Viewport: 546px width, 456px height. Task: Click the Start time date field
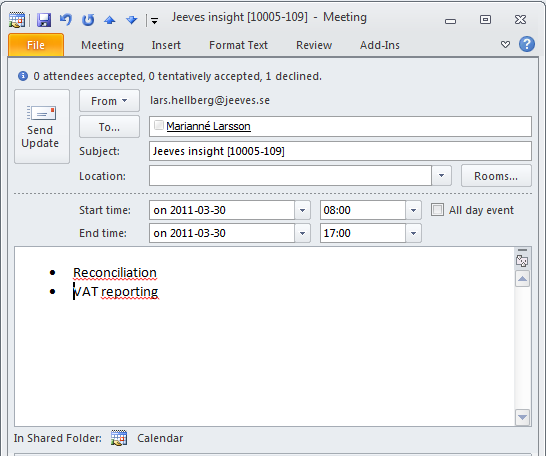pyautogui.click(x=222, y=210)
